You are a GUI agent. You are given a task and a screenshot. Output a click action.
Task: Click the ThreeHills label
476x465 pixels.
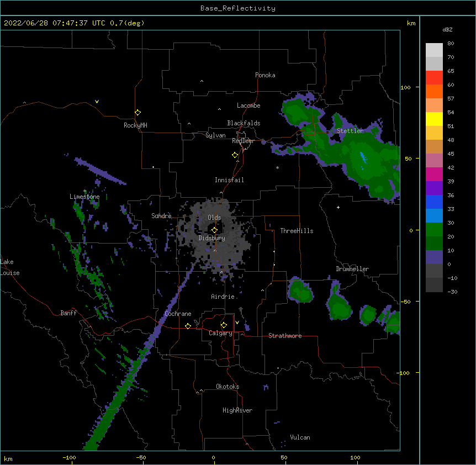click(x=297, y=231)
